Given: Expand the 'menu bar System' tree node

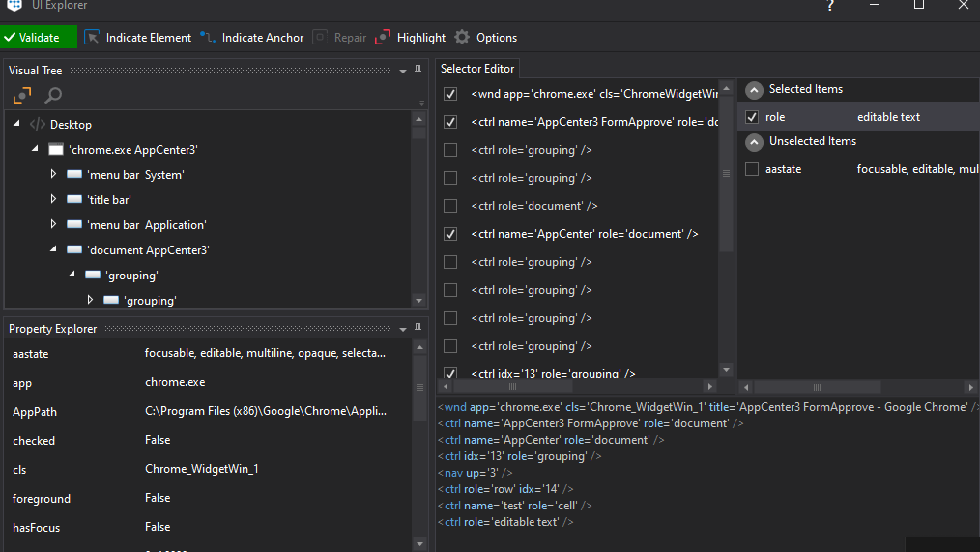Looking at the screenshot, I should click(x=54, y=175).
